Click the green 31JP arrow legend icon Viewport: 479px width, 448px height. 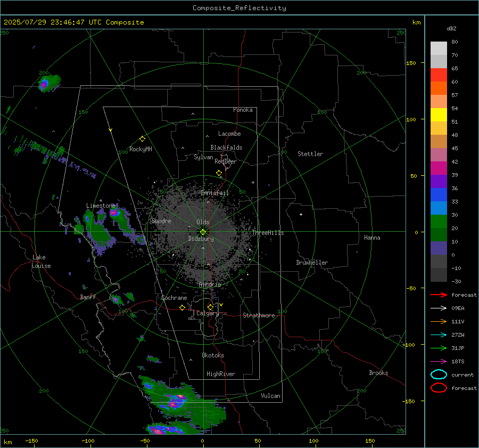tap(439, 348)
